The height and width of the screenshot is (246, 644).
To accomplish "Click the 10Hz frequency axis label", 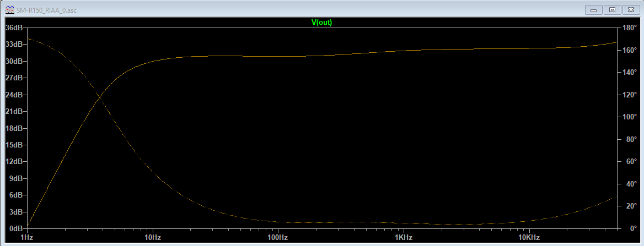I will click(x=152, y=237).
